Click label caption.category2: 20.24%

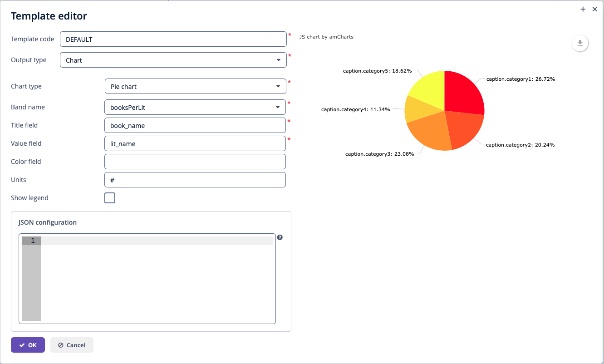point(520,145)
